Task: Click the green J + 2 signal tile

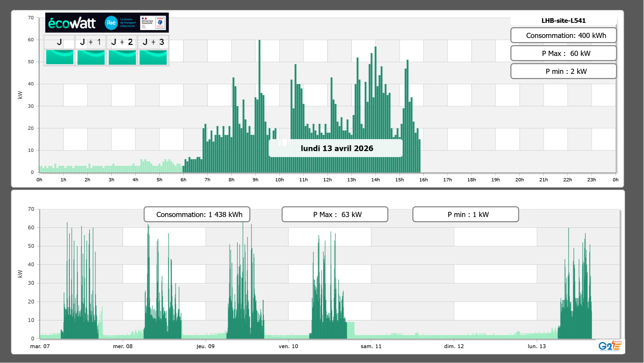Action: pyautogui.click(x=122, y=57)
